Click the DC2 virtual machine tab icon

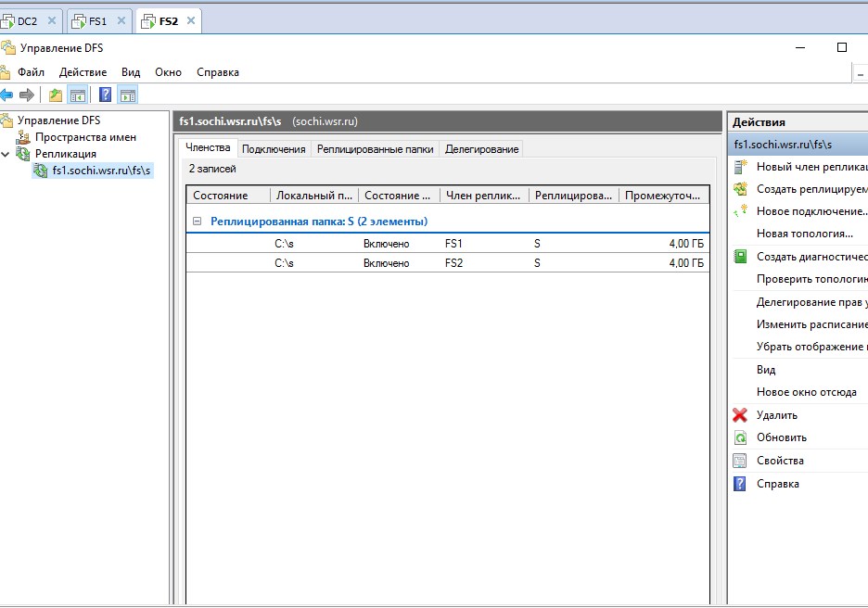click(x=7, y=21)
